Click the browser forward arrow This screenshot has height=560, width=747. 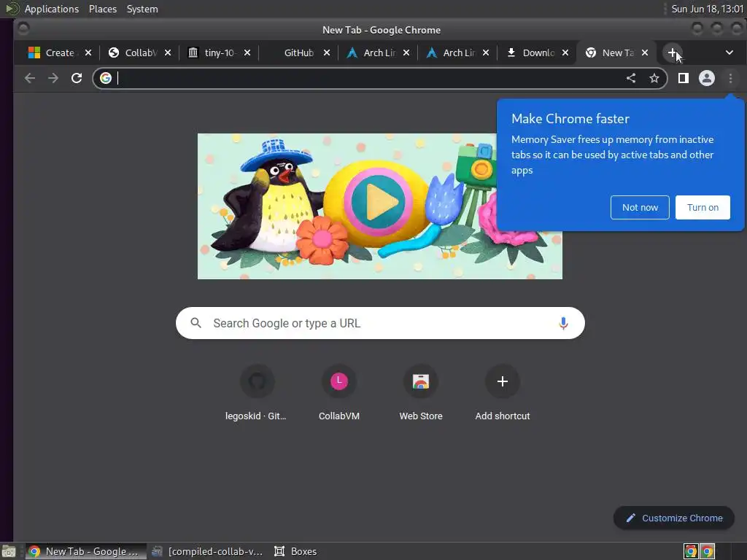(53, 78)
